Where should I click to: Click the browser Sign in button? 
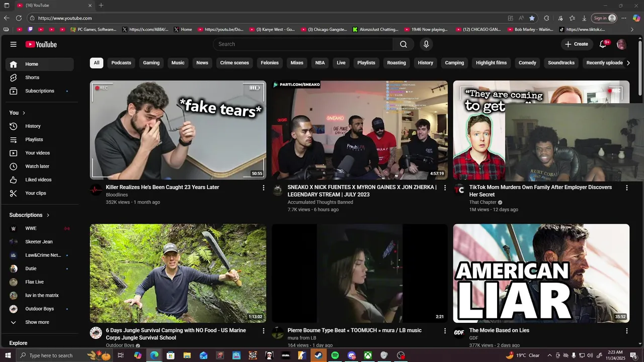(x=604, y=18)
